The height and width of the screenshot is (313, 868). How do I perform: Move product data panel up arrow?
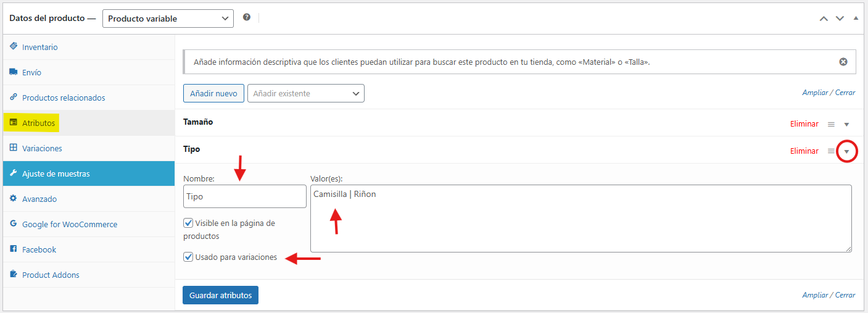pos(824,19)
